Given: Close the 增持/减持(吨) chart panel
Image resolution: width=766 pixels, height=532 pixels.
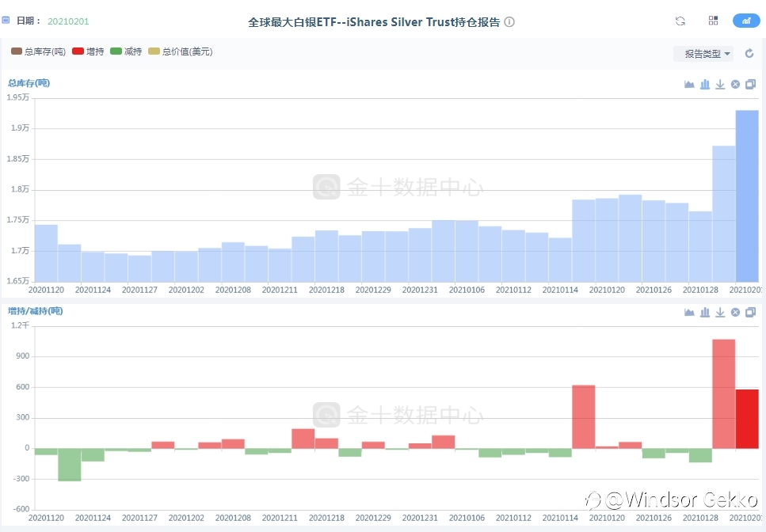Looking at the screenshot, I should click(735, 313).
